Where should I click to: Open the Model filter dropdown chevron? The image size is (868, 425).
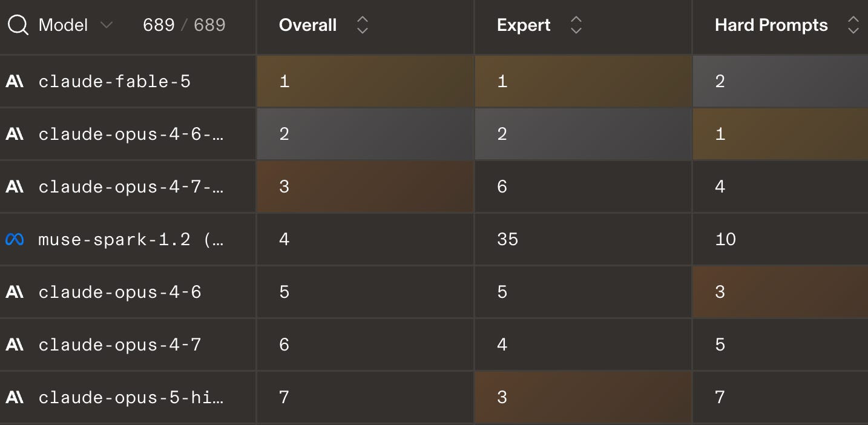106,25
